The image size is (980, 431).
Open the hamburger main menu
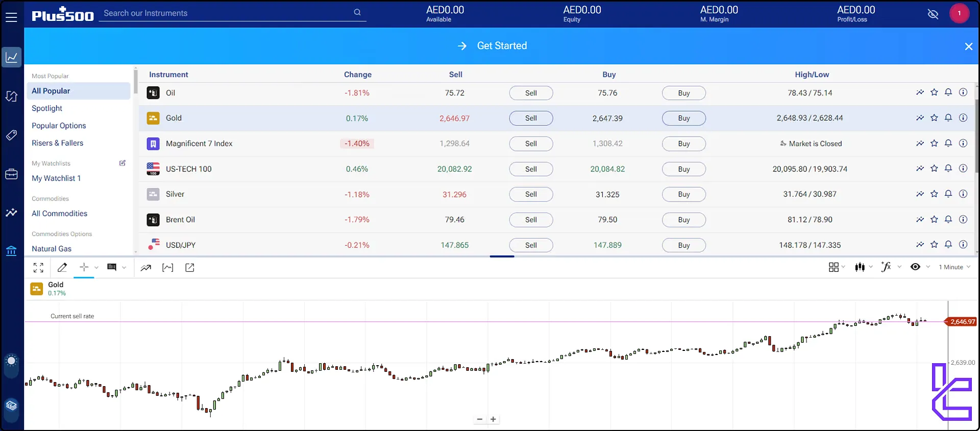(11, 17)
